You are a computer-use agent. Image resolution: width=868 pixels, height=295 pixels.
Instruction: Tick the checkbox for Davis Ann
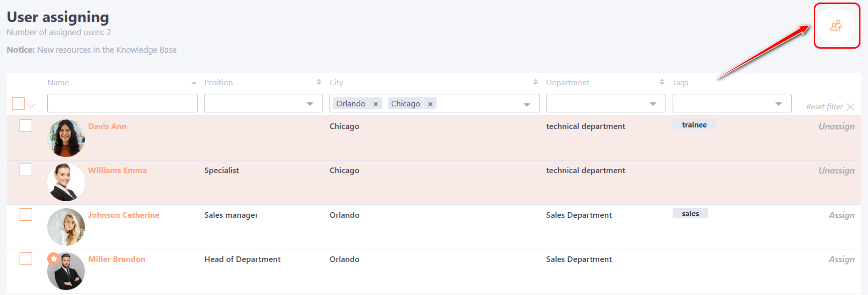(26, 126)
